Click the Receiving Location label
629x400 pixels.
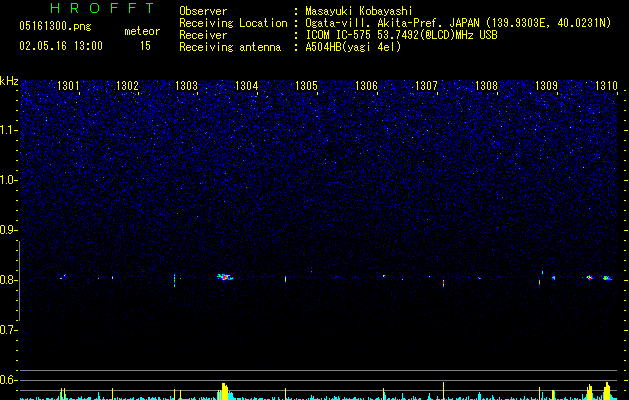point(233,23)
